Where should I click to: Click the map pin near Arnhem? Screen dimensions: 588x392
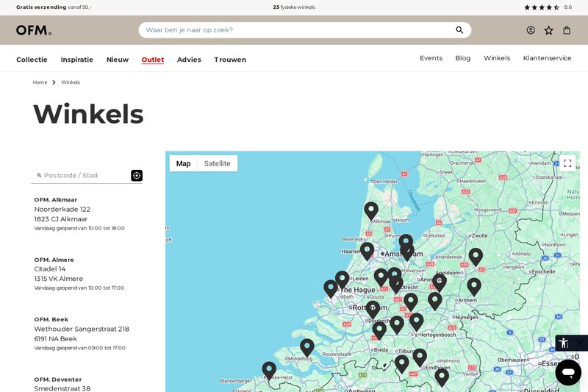(x=474, y=286)
